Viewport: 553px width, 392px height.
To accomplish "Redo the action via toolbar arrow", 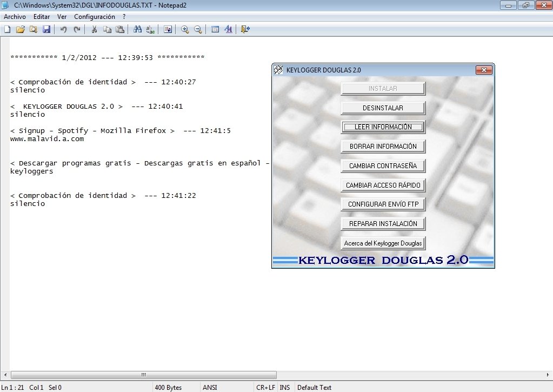I will pos(77,30).
